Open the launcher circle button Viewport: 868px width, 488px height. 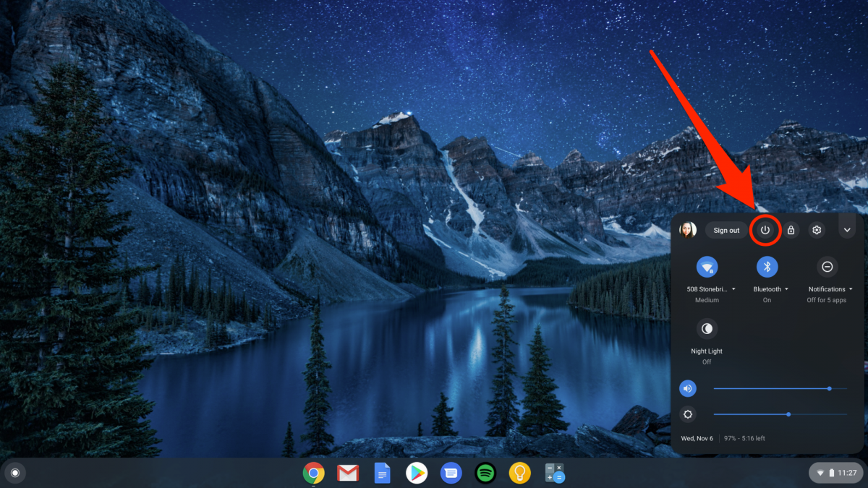coord(14,474)
